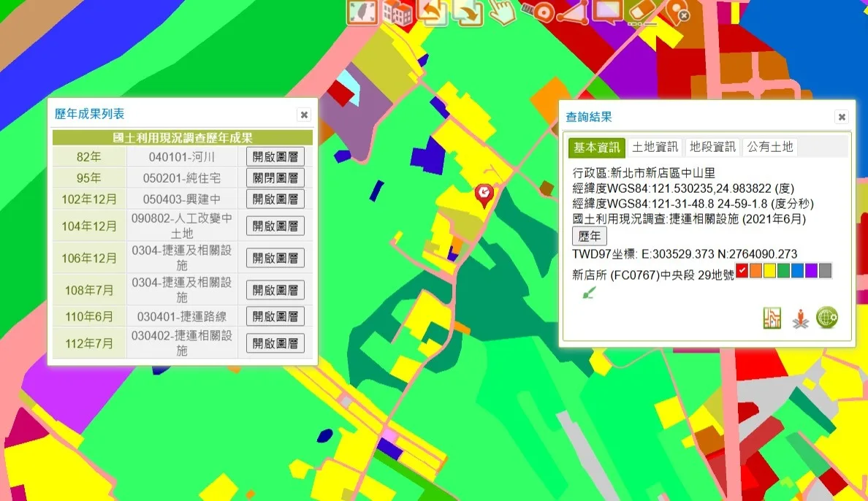
Task: Switch to the 土地資訊 tab
Action: click(x=655, y=147)
